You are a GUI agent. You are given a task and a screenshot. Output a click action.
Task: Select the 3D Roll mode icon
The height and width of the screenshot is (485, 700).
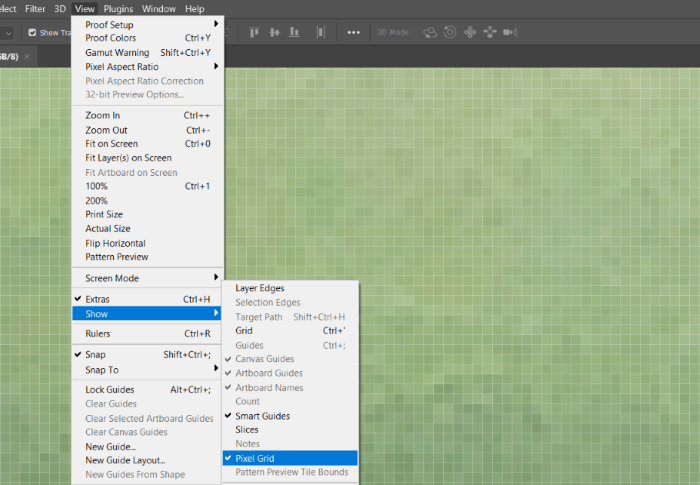pyautogui.click(x=450, y=32)
